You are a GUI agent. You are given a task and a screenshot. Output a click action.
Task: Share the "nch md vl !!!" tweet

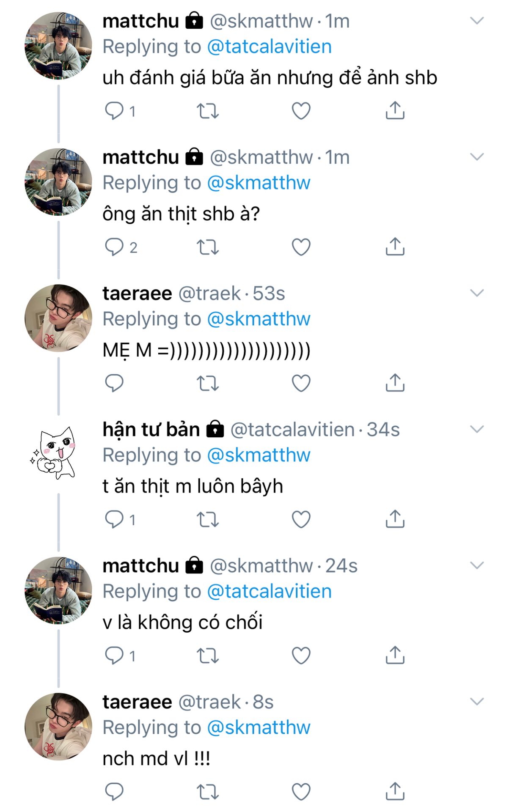(395, 792)
